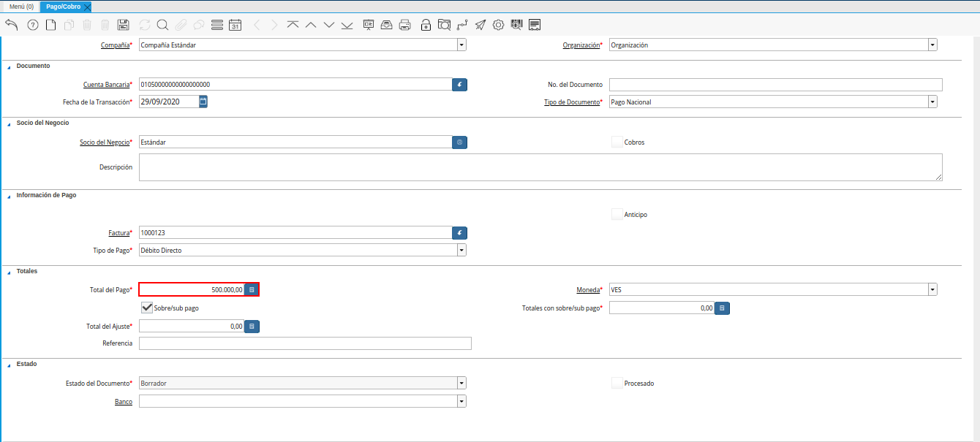Open the Tipo de Documento dropdown

click(932, 102)
